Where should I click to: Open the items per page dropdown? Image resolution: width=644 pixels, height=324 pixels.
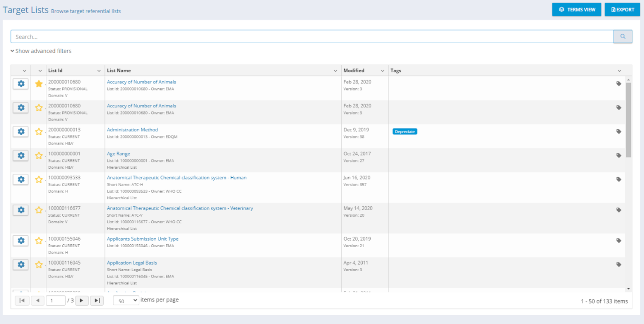tap(126, 300)
